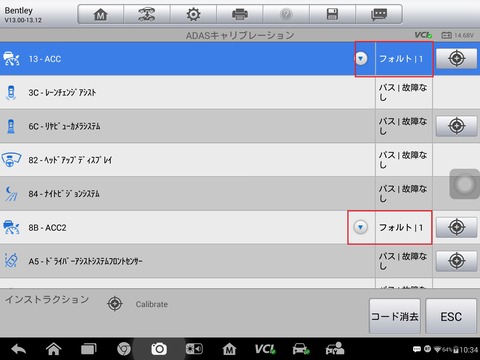Image resolution: width=480 pixels, height=360 pixels.
Task: Open the recent apps button
Action: pos(88,349)
